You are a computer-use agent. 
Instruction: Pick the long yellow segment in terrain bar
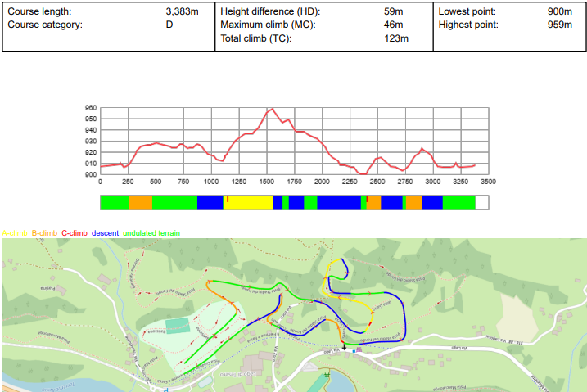pos(247,202)
